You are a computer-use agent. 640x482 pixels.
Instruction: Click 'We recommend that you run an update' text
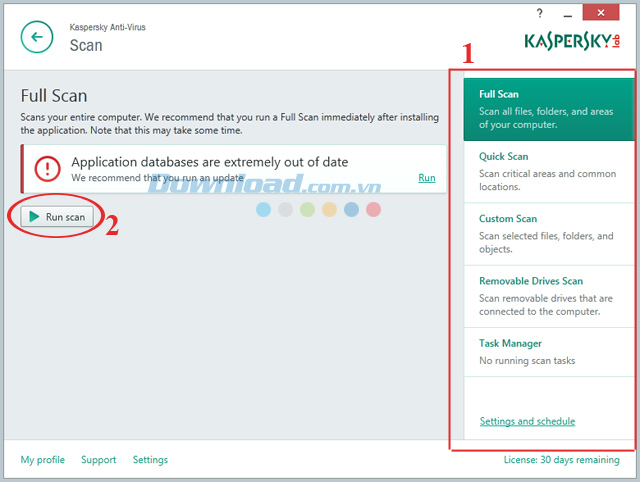pos(157,178)
